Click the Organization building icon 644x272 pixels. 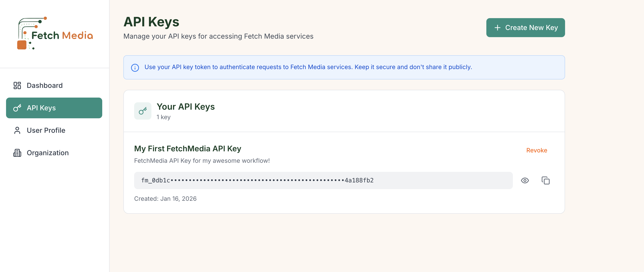tap(17, 153)
